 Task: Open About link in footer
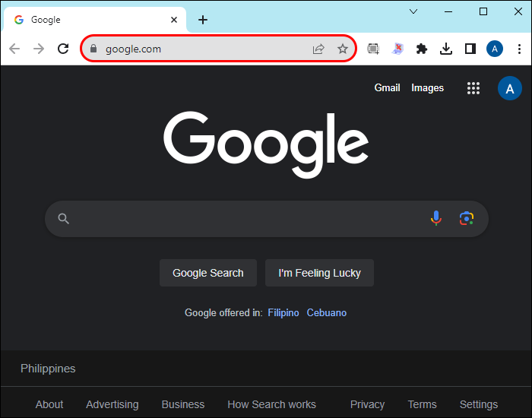point(49,404)
